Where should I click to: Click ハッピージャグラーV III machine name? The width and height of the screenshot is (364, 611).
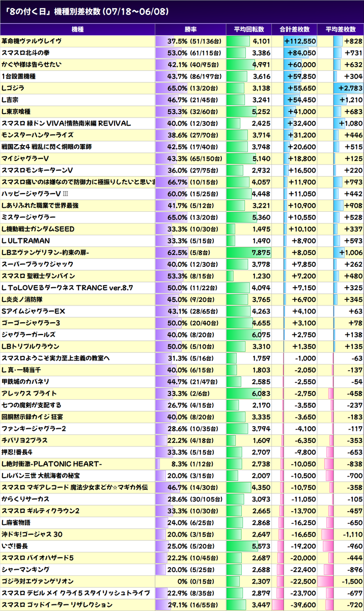coord(35,193)
